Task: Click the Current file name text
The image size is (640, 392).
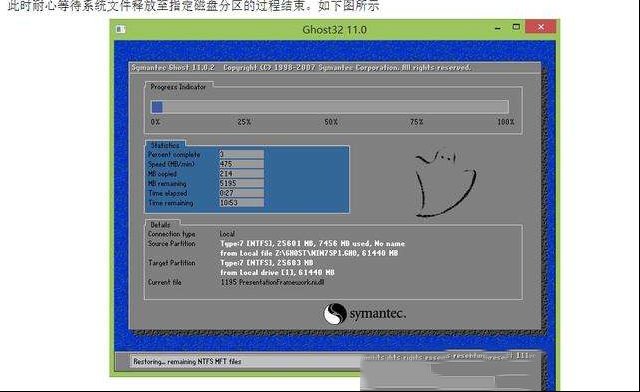Action: click(x=272, y=282)
